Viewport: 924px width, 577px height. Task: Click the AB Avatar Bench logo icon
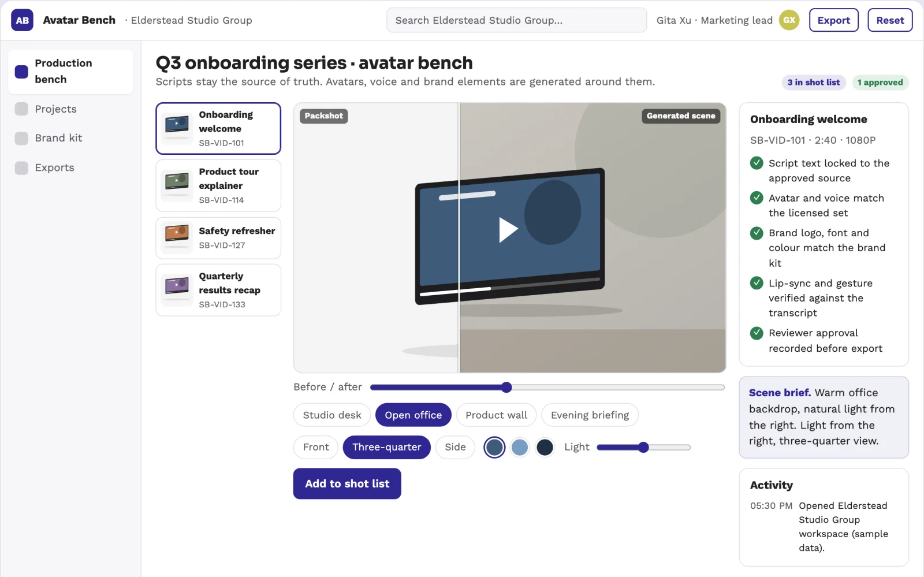click(22, 20)
